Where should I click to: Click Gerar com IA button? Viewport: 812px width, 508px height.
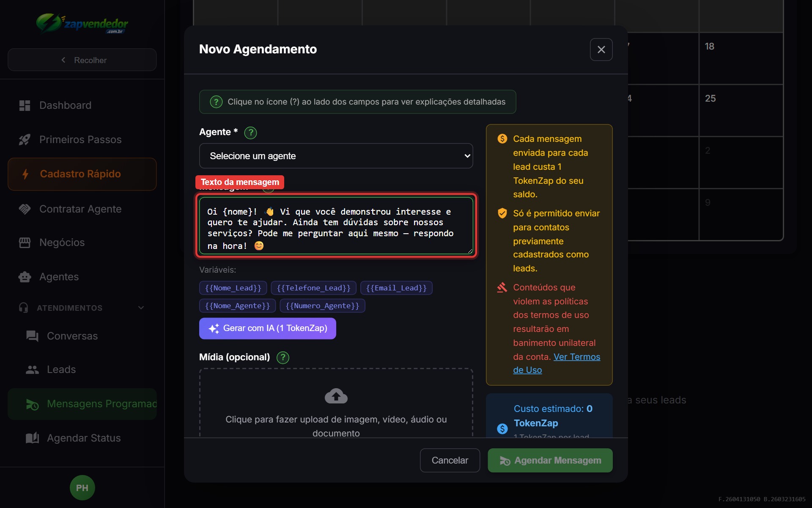point(267,328)
